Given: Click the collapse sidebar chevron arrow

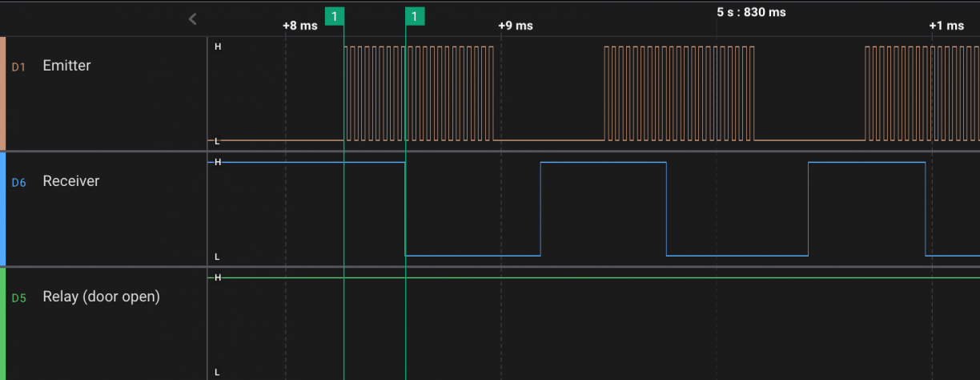Looking at the screenshot, I should 192,18.
